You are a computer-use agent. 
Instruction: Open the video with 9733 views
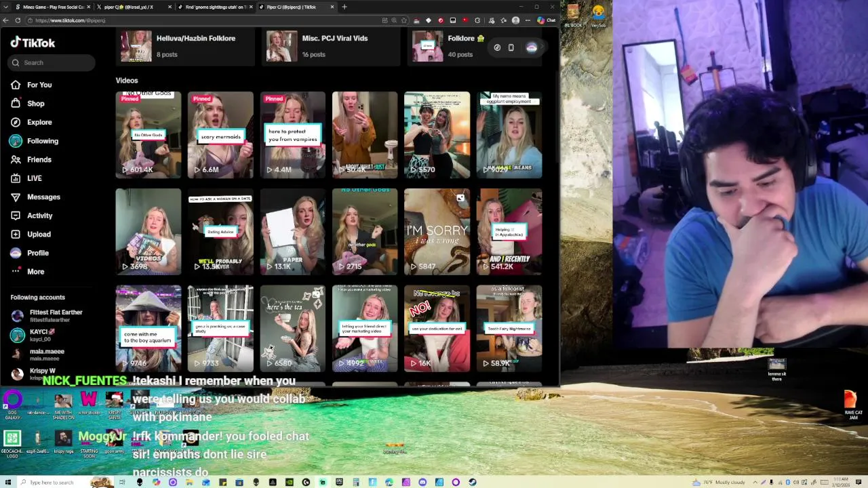click(220, 329)
